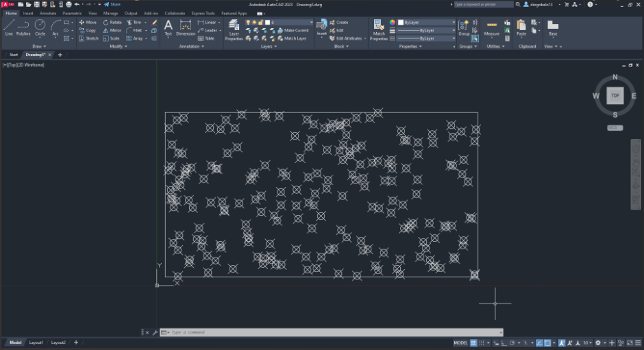
Task: Select the Rotate tool
Action: tap(112, 22)
